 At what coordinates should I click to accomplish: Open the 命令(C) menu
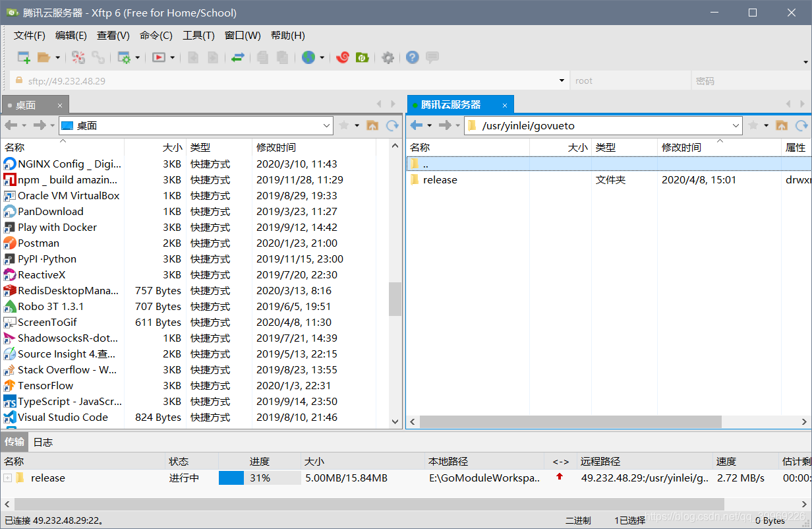pos(156,36)
